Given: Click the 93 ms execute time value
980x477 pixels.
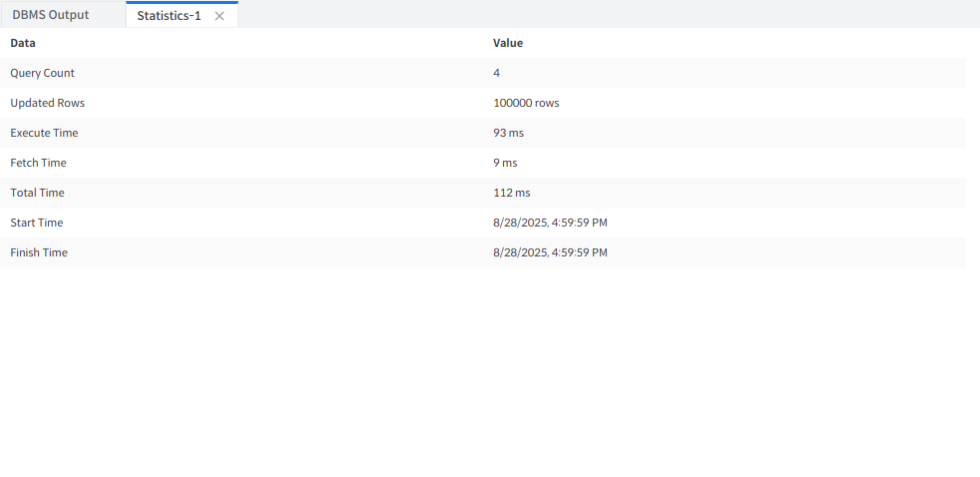Looking at the screenshot, I should (508, 133).
